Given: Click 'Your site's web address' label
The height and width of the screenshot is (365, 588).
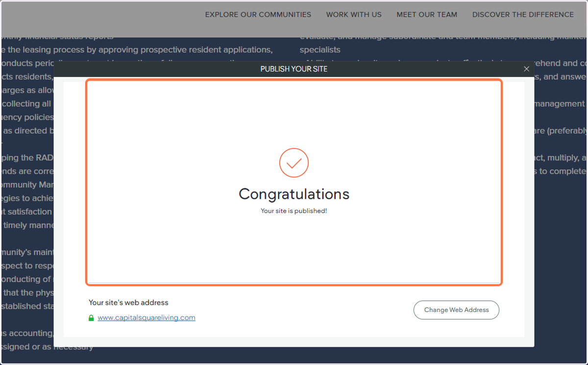Looking at the screenshot, I should click(x=128, y=303).
